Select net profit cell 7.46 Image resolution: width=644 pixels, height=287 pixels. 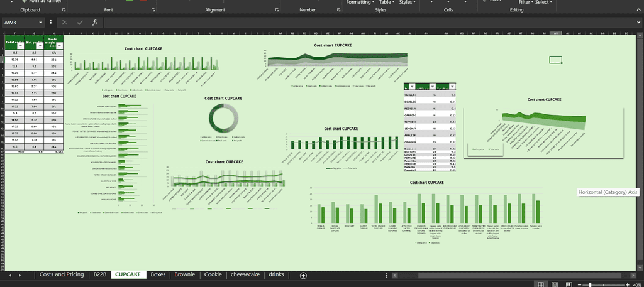[x=35, y=80]
